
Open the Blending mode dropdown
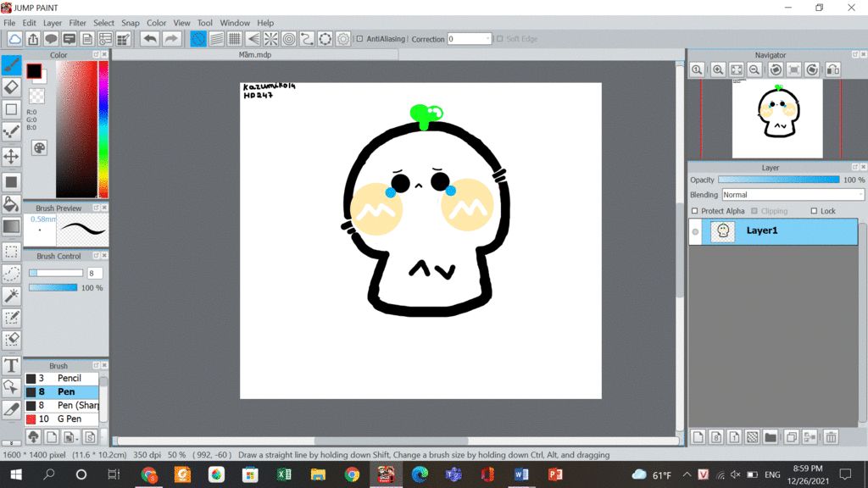[x=793, y=195]
